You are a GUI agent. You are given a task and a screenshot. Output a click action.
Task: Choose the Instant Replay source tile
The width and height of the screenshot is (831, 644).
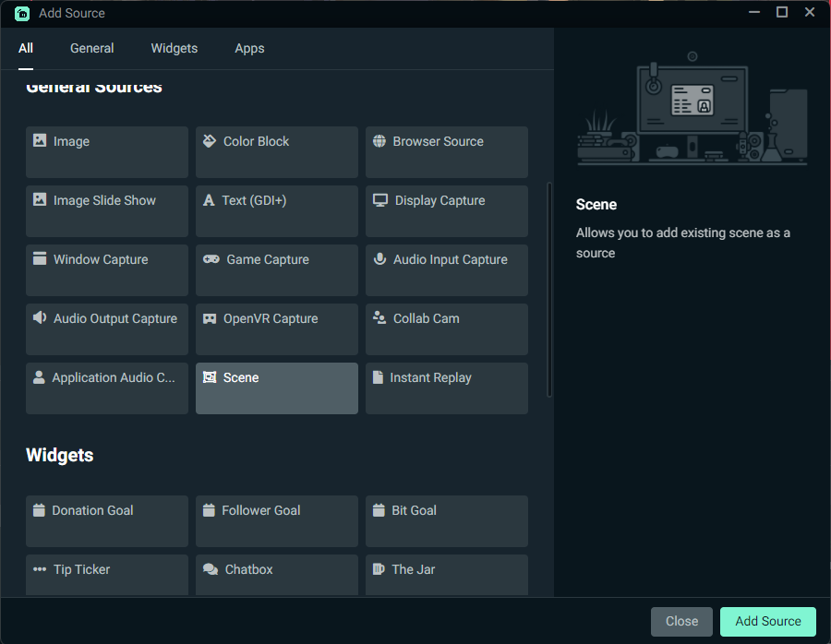tap(447, 388)
